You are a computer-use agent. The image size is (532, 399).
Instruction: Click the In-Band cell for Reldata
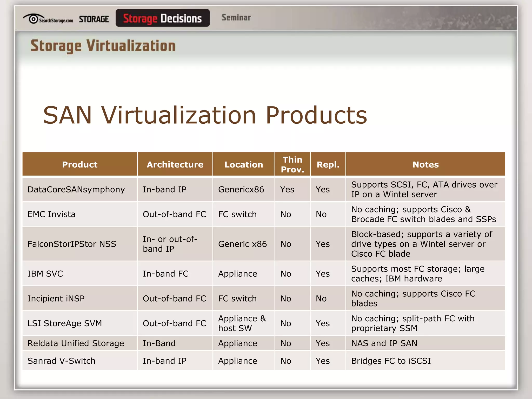click(175, 343)
